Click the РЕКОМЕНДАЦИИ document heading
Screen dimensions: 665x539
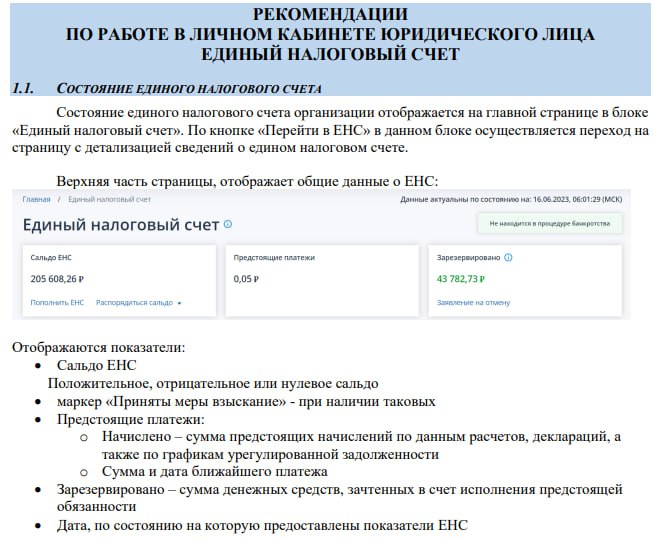tap(330, 14)
